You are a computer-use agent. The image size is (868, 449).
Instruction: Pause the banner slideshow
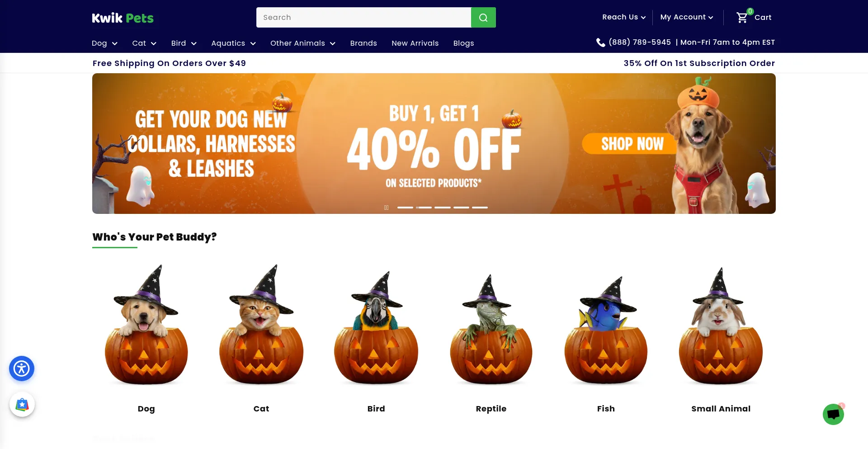coord(387,208)
